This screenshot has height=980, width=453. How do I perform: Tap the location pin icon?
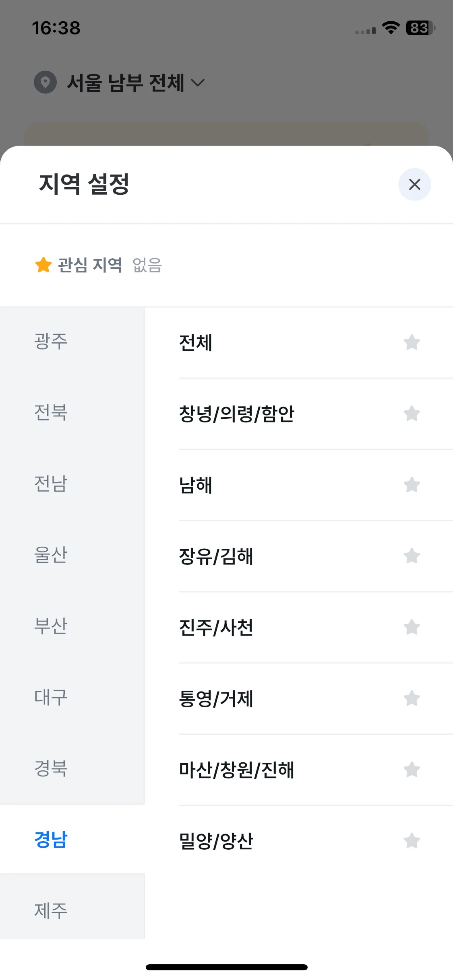45,82
